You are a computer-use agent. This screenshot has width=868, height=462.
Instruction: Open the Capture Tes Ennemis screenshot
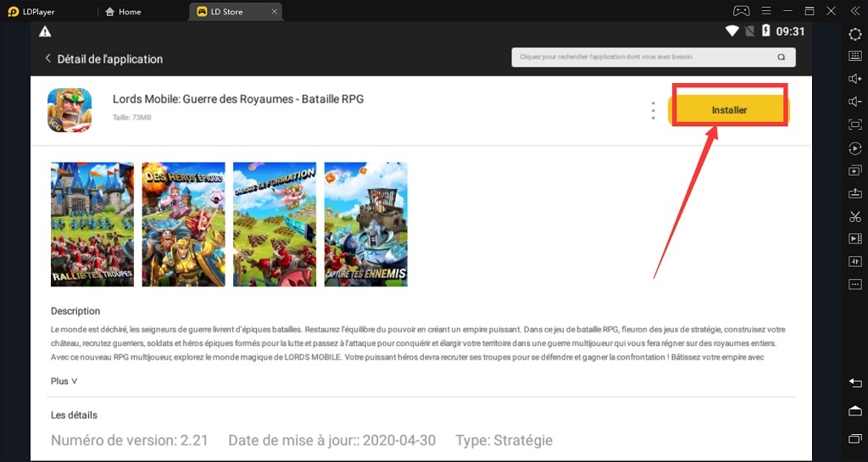tap(366, 224)
